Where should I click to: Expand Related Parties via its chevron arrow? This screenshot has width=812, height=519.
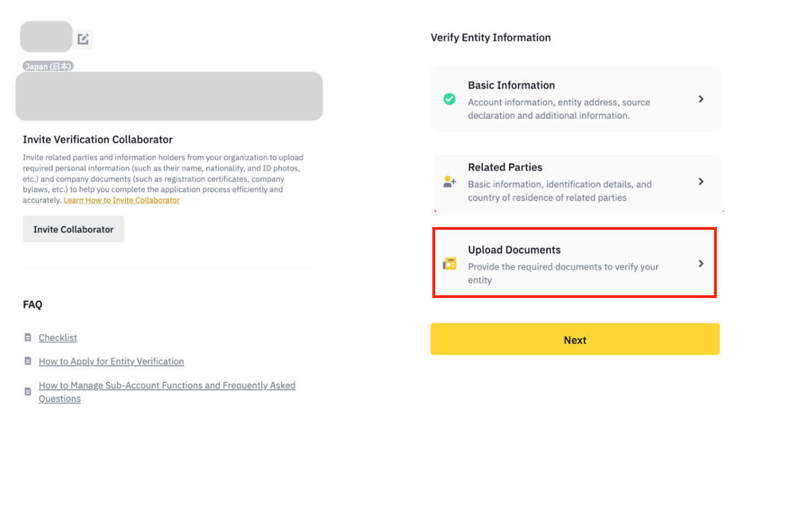[701, 181]
